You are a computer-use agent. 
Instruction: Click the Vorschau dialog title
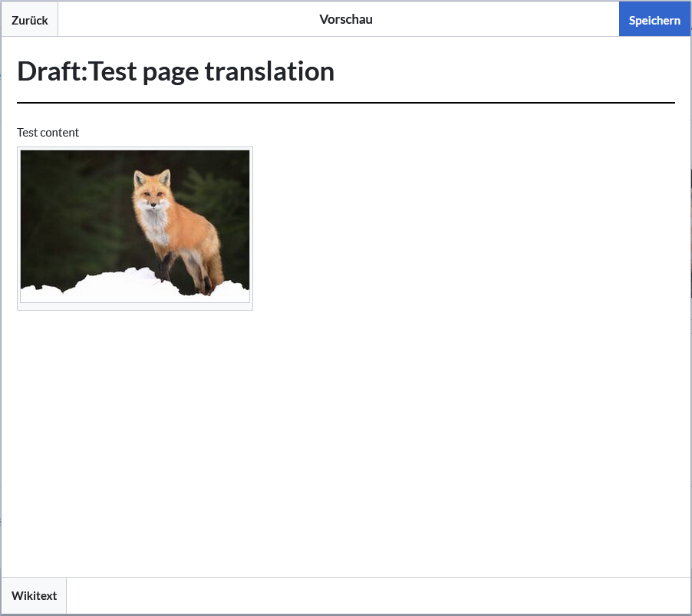click(346, 19)
